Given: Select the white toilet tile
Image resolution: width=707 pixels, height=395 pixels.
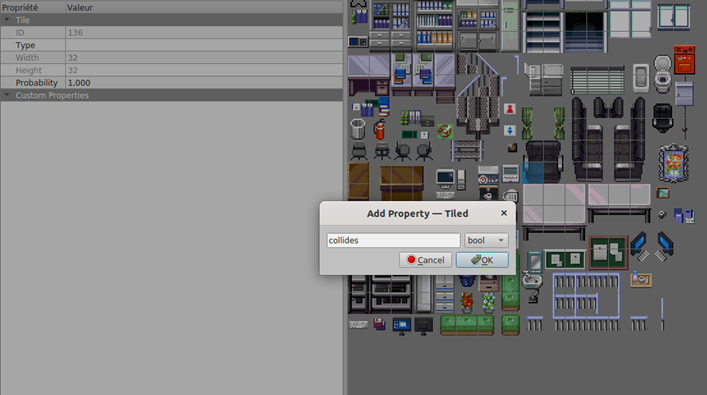Looking at the screenshot, I should point(662,74).
